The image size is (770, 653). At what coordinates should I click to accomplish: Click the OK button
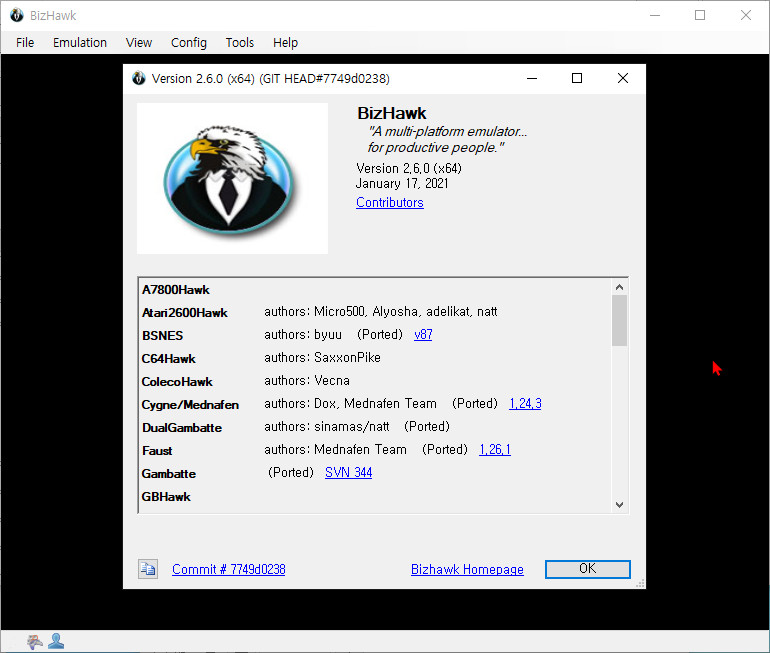point(587,569)
